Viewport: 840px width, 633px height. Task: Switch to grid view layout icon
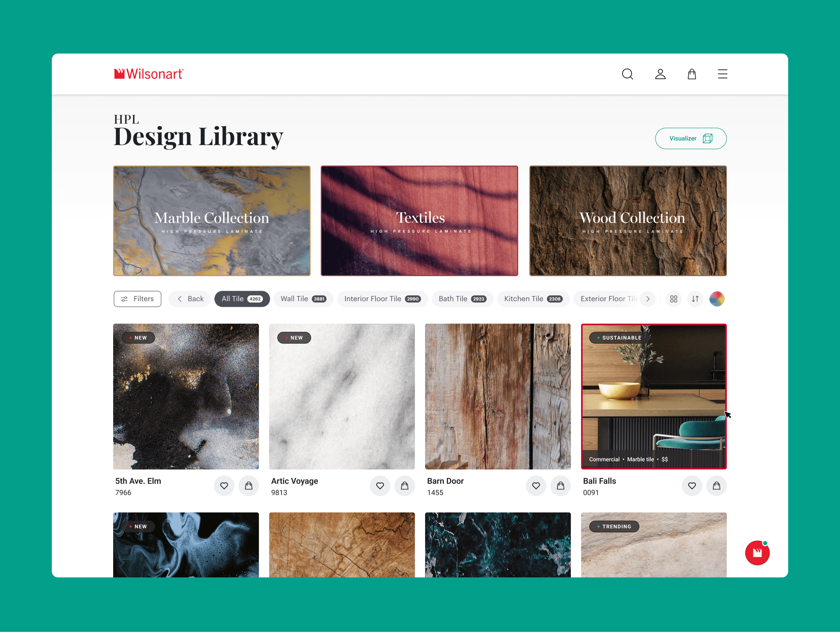click(x=673, y=299)
